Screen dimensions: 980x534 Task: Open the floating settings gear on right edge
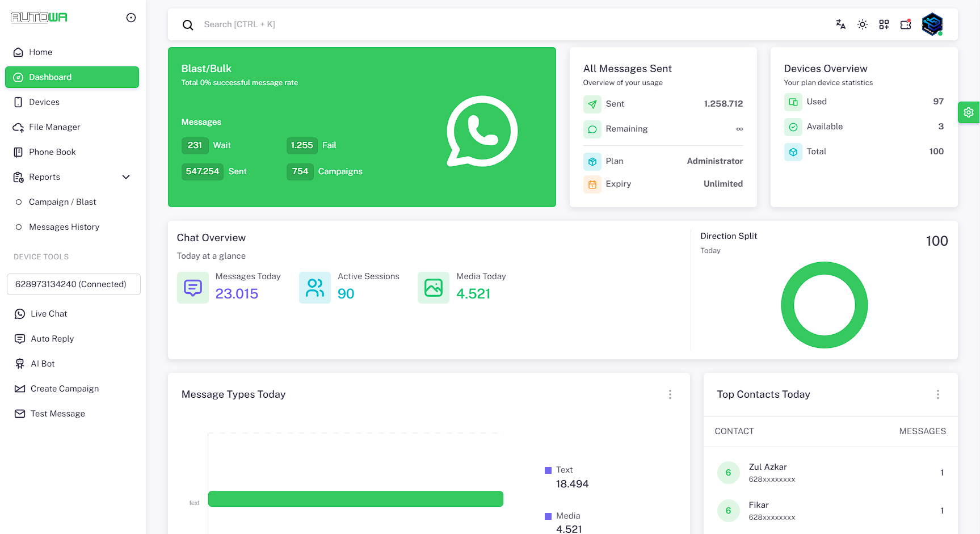coord(969,112)
